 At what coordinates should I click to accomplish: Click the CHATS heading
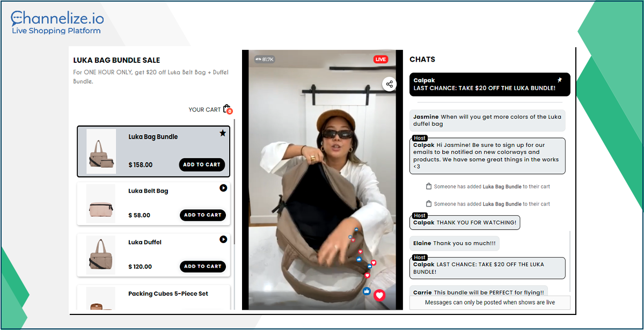tap(422, 60)
